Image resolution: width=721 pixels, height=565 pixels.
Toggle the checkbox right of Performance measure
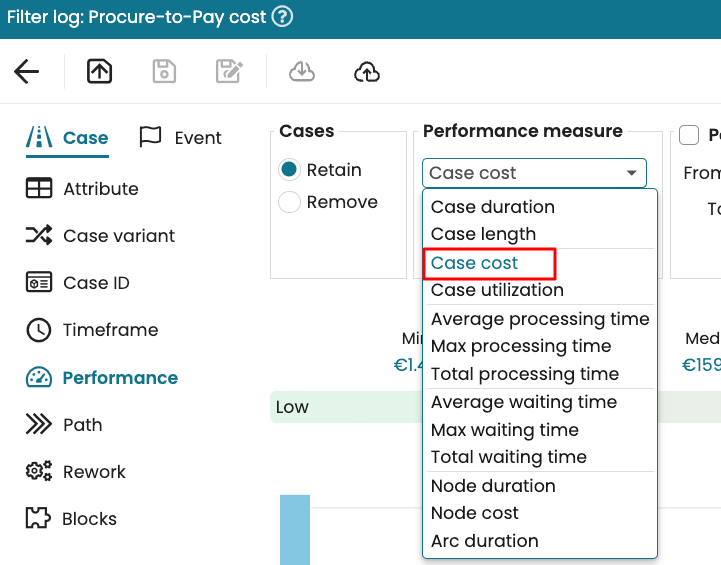(x=689, y=135)
